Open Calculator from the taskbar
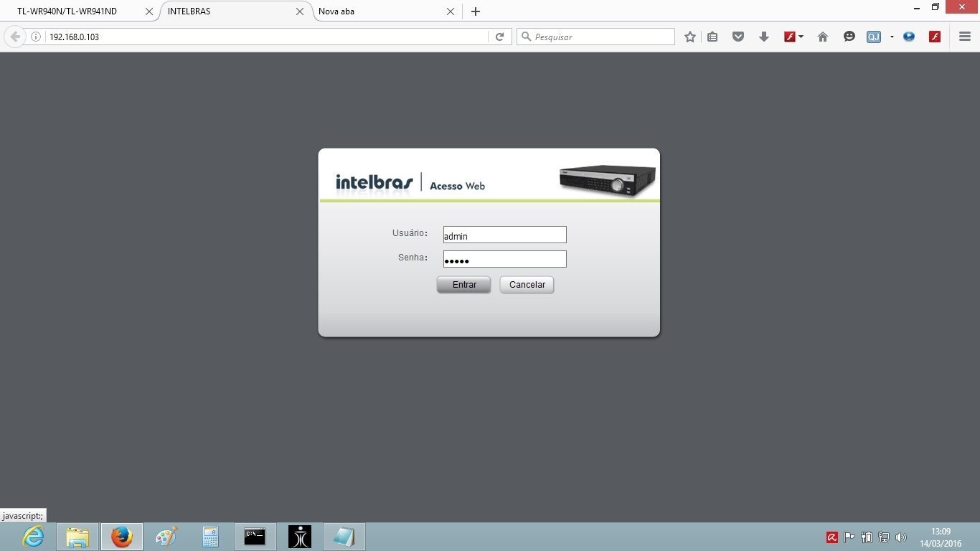 [210, 537]
